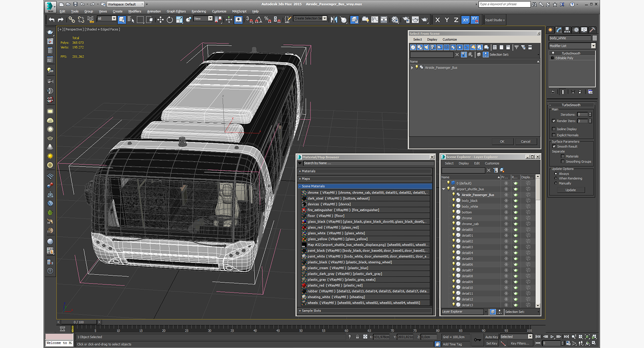Activate the Select and Move tool
The height and width of the screenshot is (348, 644).
click(161, 20)
